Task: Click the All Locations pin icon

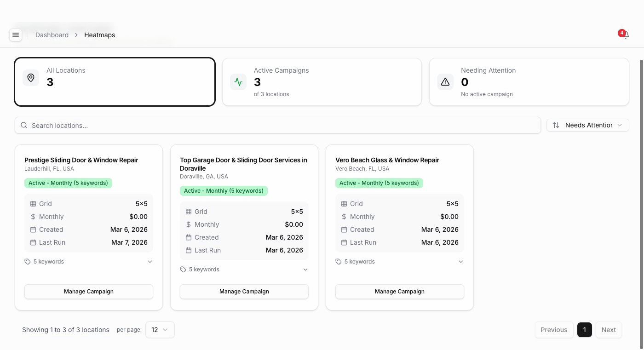Action: (31, 78)
